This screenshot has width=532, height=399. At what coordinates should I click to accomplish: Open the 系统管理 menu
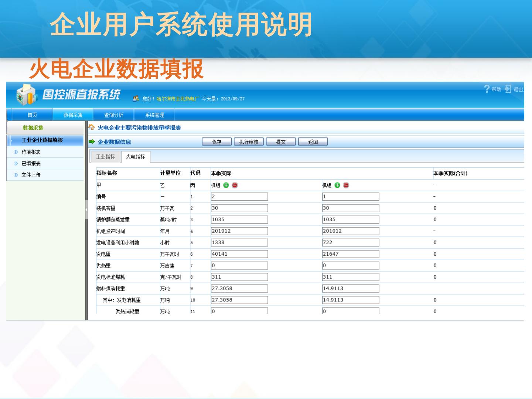[154, 115]
